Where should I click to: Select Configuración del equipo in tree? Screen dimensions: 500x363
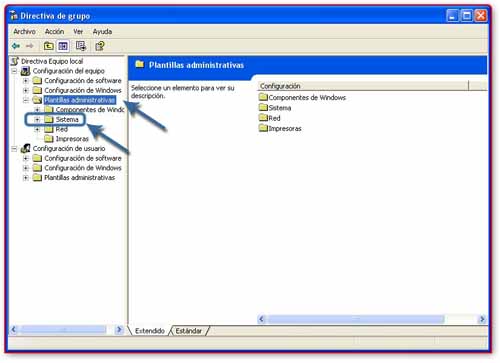[x=69, y=71]
